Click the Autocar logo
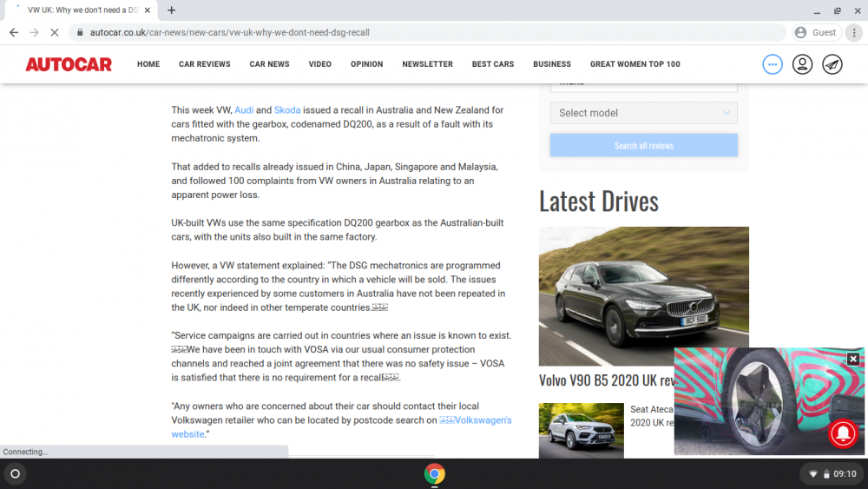Viewport: 868px width, 489px height. click(69, 64)
